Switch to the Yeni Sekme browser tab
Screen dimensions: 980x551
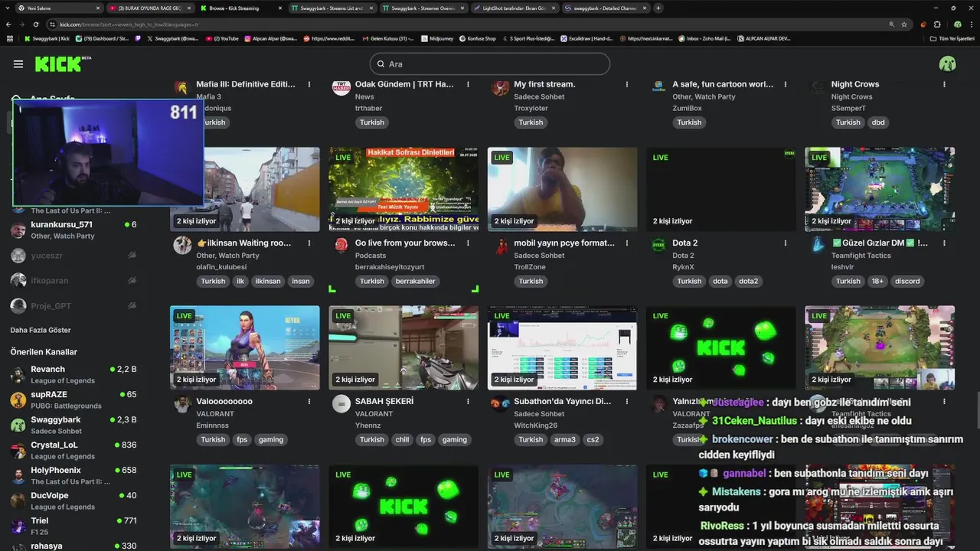click(59, 8)
